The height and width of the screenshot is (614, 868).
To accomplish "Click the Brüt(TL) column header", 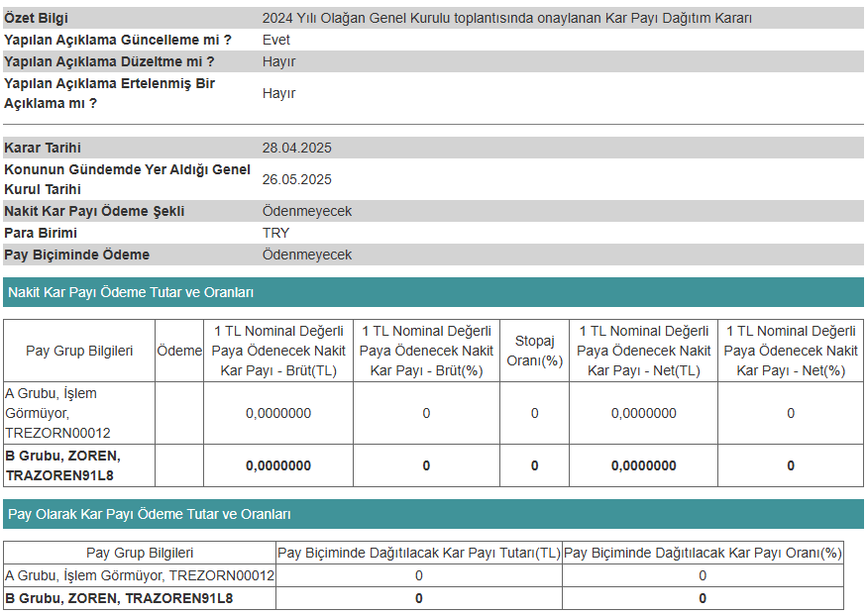I will (278, 351).
